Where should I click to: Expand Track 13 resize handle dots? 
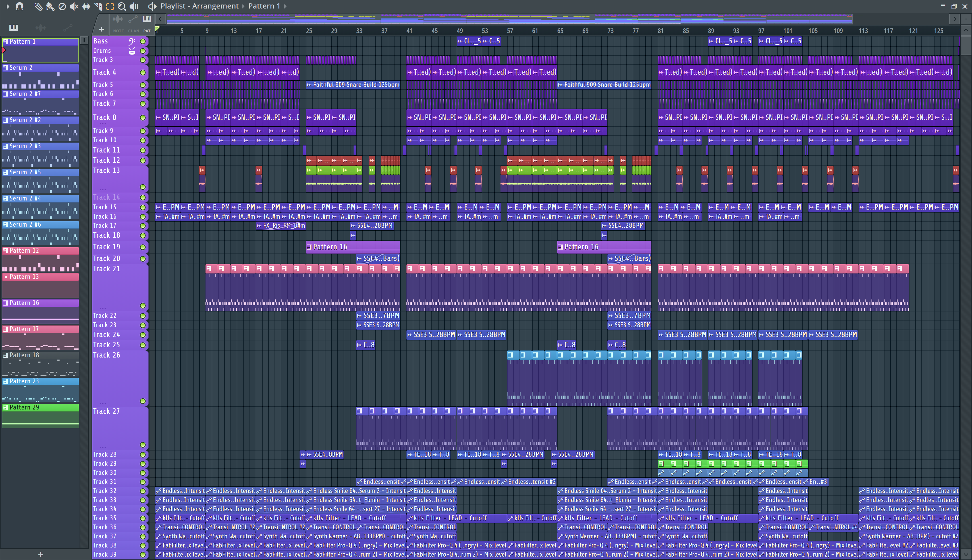[x=103, y=190]
